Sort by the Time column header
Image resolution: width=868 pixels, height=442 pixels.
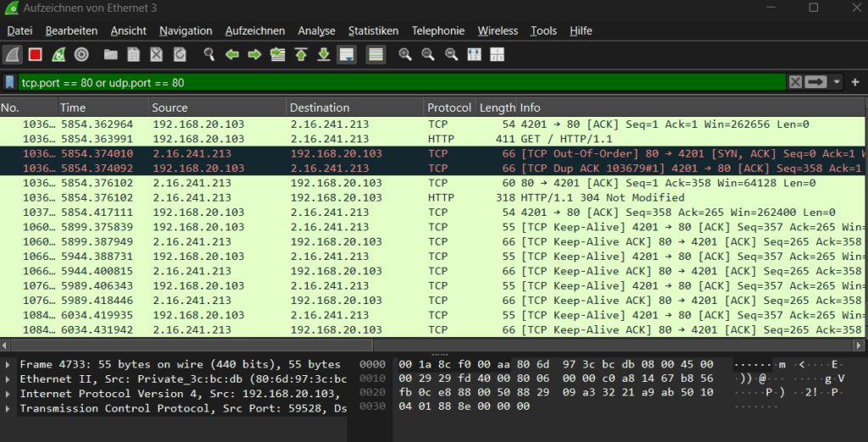[103, 108]
